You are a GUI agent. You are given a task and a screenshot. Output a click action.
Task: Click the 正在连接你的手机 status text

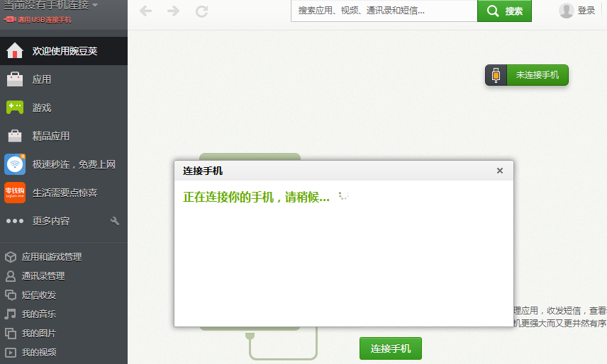tap(256, 197)
